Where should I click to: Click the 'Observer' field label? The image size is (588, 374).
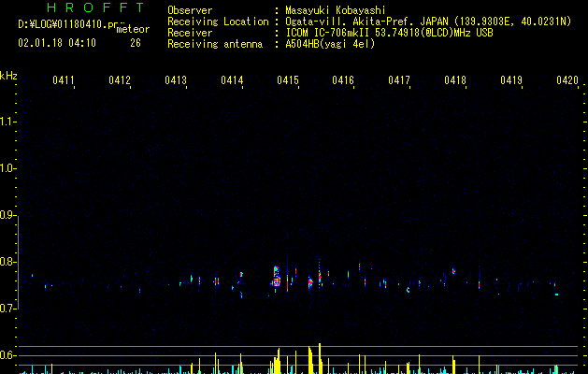(190, 10)
